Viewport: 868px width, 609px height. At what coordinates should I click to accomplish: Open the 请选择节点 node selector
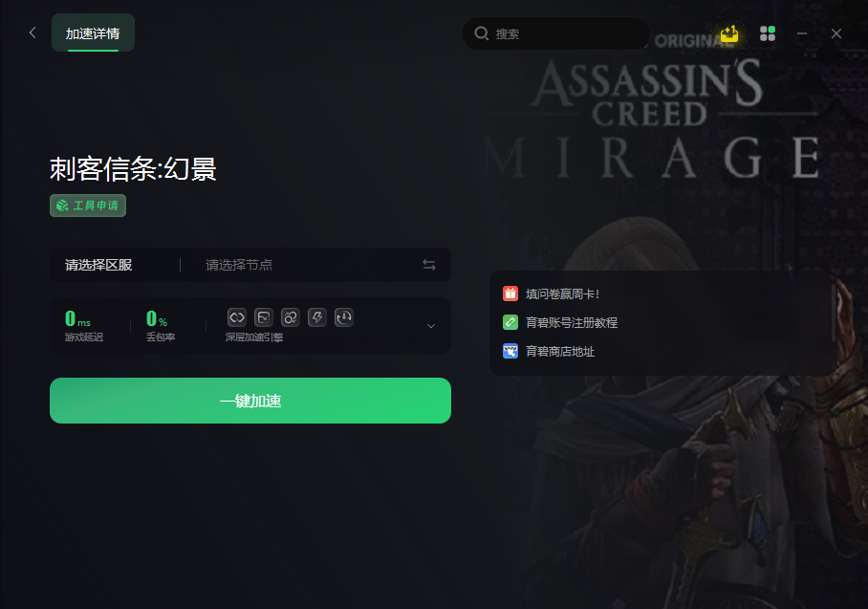(x=239, y=265)
